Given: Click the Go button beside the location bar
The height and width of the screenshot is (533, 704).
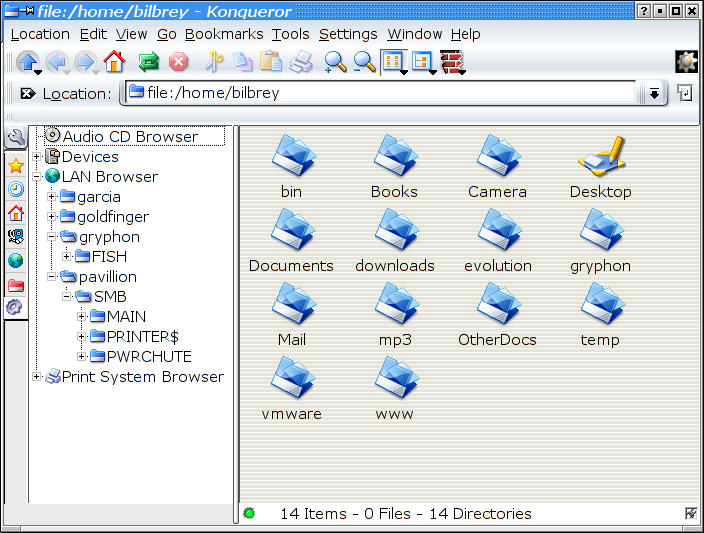Looking at the screenshot, I should click(685, 93).
